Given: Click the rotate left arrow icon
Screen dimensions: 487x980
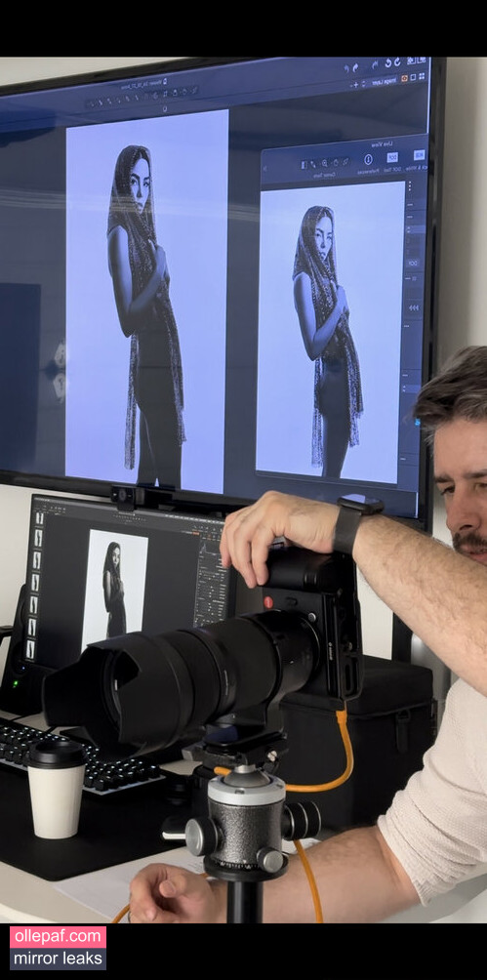Looking at the screenshot, I should coord(397,62).
